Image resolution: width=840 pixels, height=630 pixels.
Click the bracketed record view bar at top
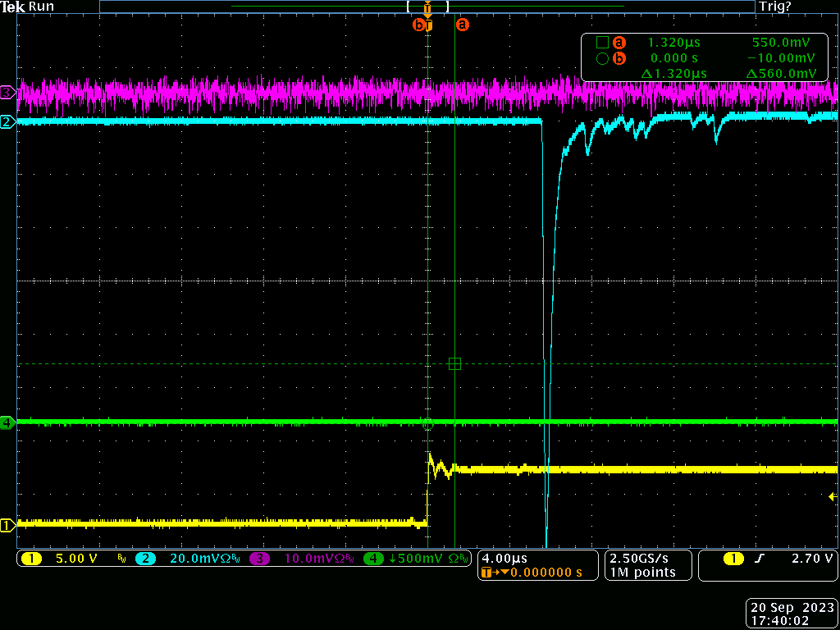[x=427, y=7]
